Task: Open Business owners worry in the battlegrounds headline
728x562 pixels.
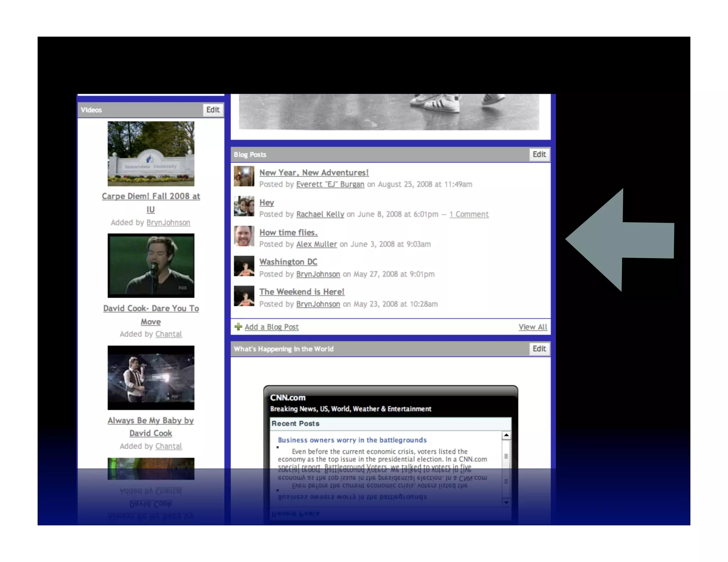Action: point(352,440)
